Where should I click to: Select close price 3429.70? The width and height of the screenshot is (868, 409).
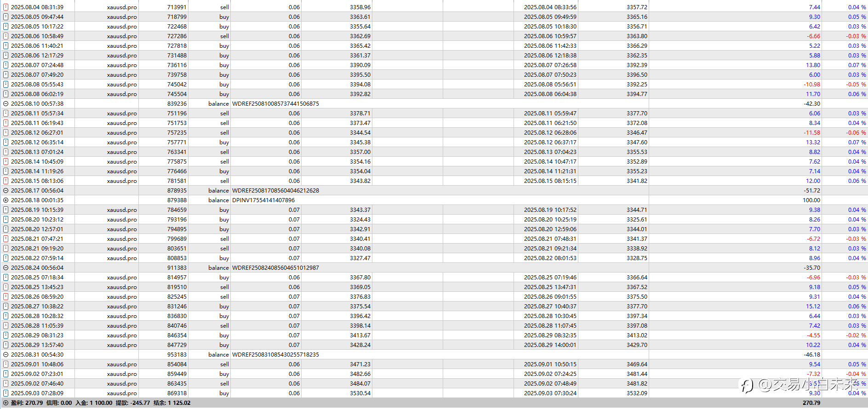[637, 345]
